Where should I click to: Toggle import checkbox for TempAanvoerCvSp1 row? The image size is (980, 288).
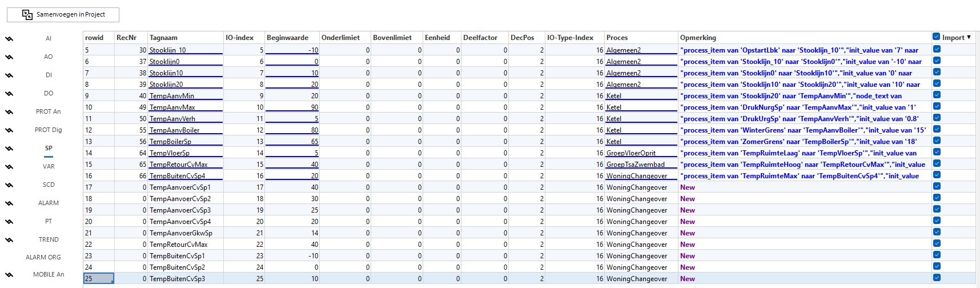click(937, 186)
